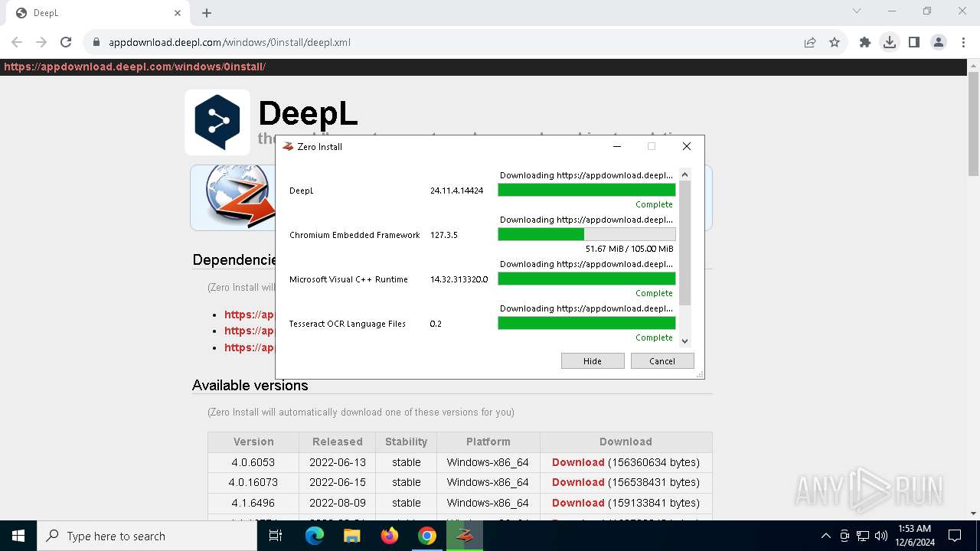Download version 4.0.6053
The width and height of the screenshot is (980, 551).
click(578, 462)
